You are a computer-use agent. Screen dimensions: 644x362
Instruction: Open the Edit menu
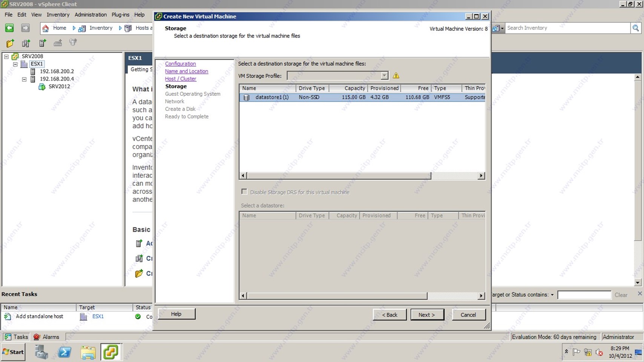pos(21,15)
